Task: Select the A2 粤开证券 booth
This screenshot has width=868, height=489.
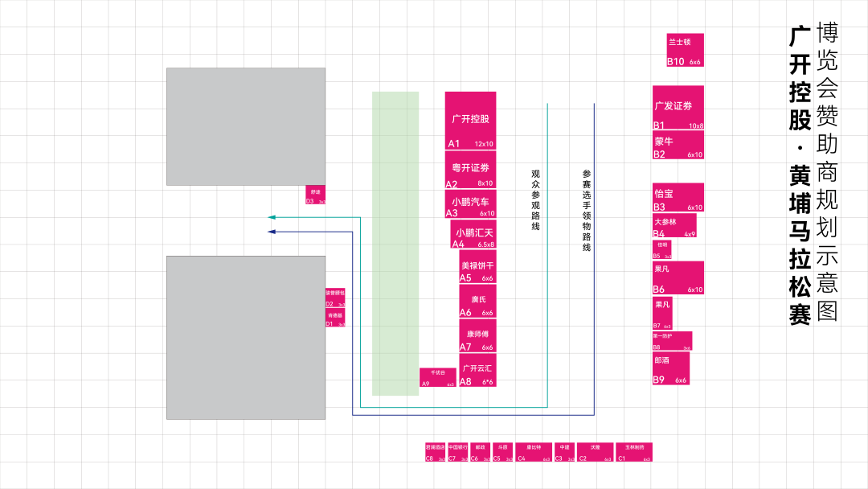Action: [x=470, y=171]
